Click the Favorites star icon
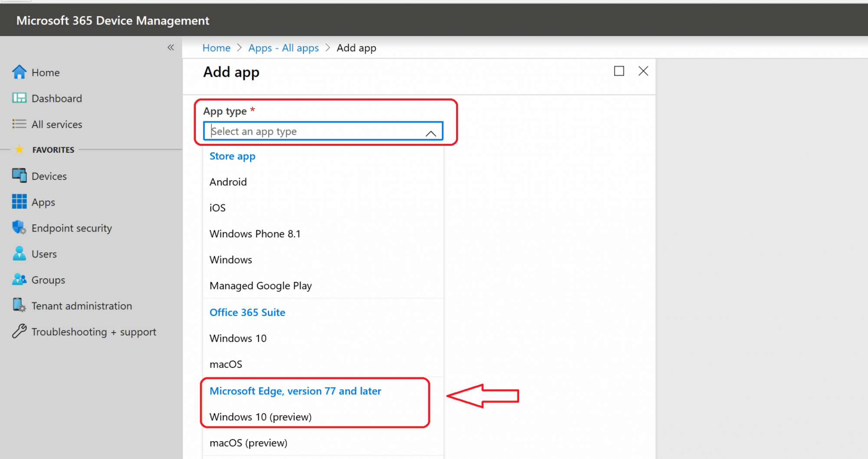868x459 pixels. (x=19, y=149)
